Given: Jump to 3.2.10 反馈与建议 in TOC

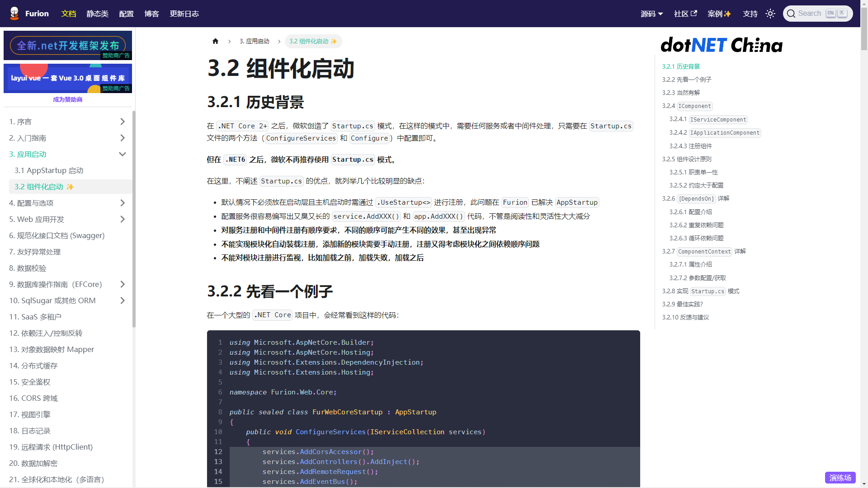Looking at the screenshot, I should point(686,317).
